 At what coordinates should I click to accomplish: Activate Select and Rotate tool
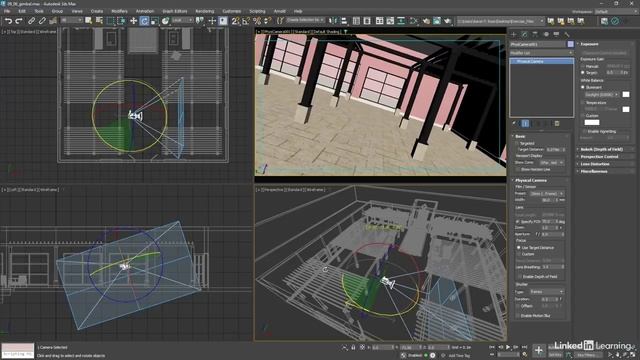pyautogui.click(x=144, y=21)
